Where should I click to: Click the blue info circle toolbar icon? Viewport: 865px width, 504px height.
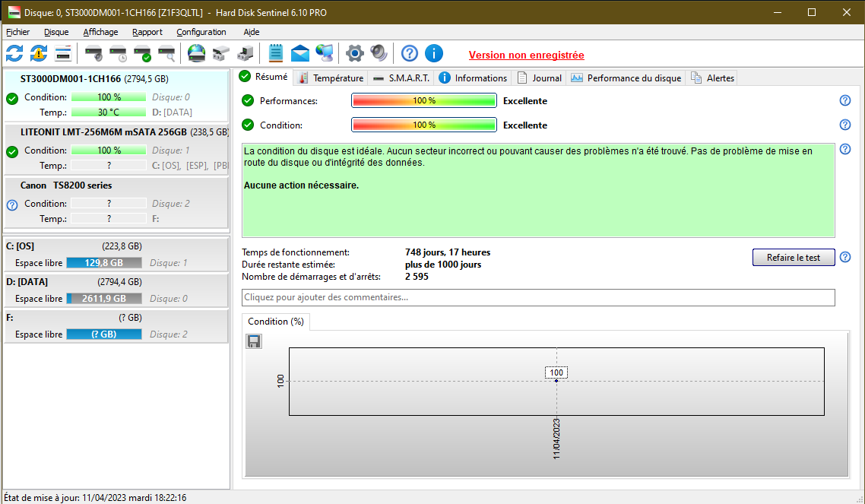(433, 53)
